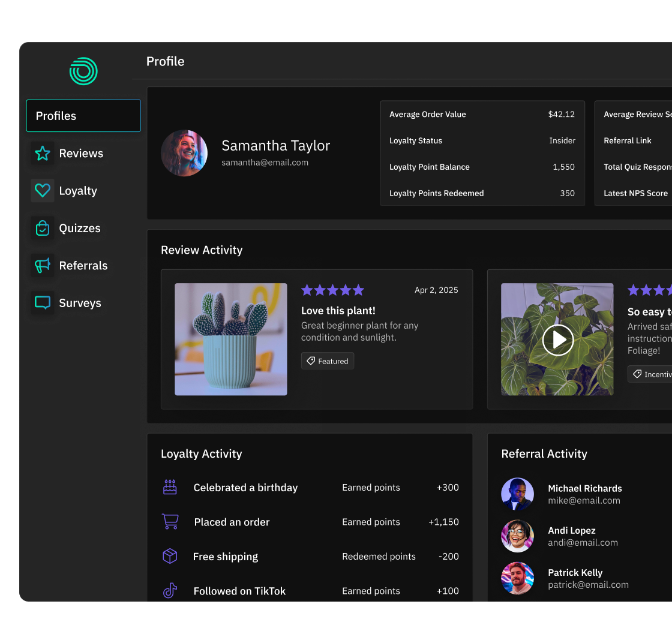
Task: Click the tag icon inside the Featured badge
Action: coord(311,360)
